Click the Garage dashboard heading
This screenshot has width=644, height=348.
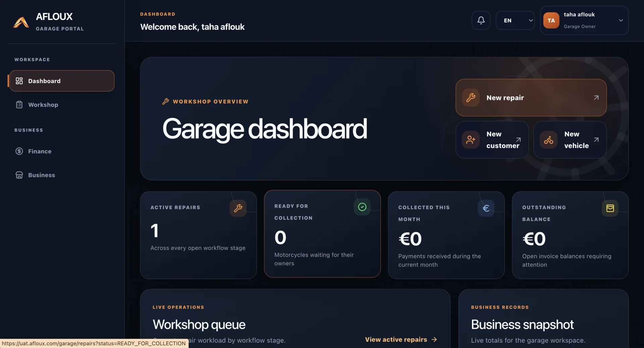click(265, 129)
